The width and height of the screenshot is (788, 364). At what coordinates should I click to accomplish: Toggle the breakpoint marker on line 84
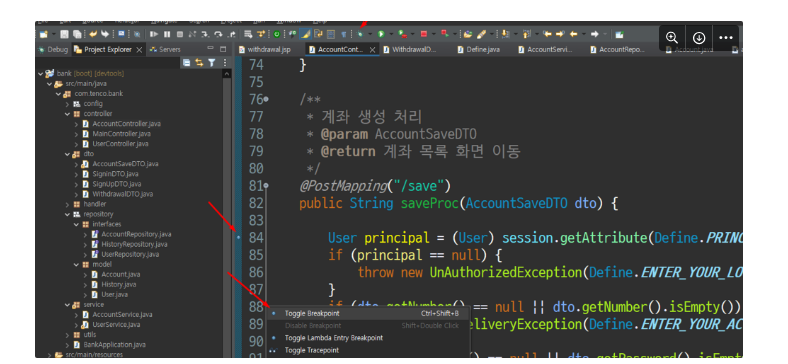click(238, 237)
